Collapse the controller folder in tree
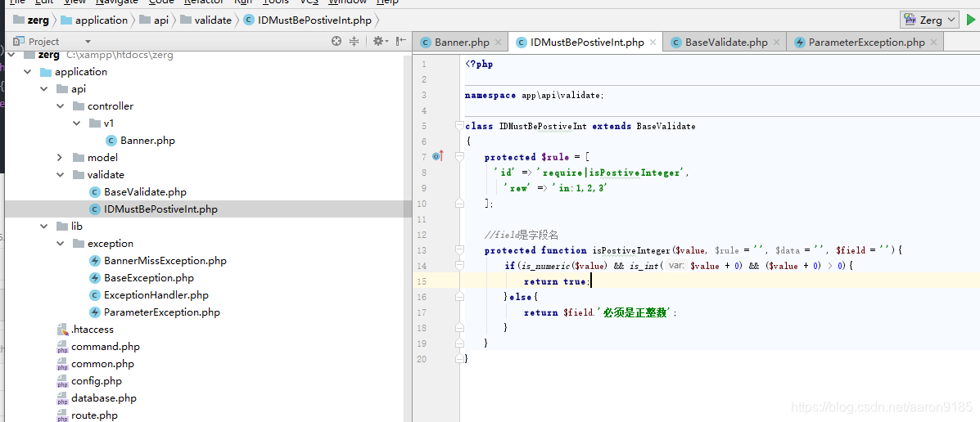 point(60,106)
